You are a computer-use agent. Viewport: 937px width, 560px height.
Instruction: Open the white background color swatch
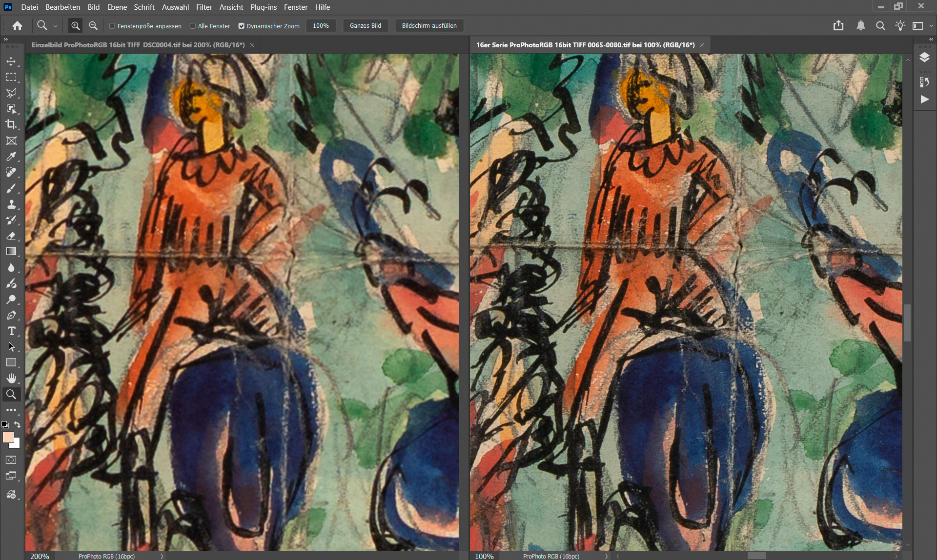pos(17,444)
